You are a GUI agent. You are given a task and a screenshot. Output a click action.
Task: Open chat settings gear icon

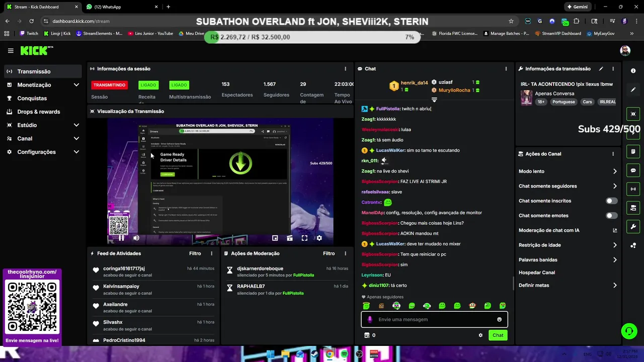480,335
